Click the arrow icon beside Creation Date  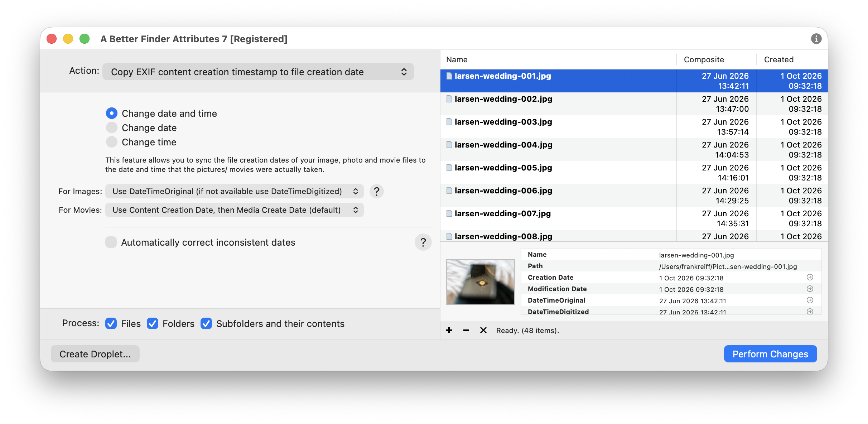[x=810, y=278]
